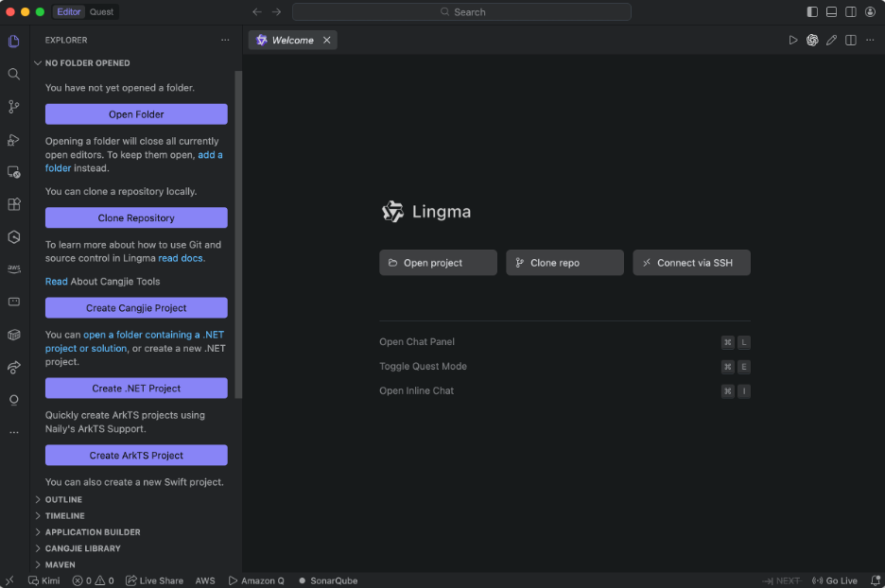Open the ChatGPT swirl icon in editor toolbar
Image resolution: width=885 pixels, height=588 pixels.
click(x=812, y=40)
